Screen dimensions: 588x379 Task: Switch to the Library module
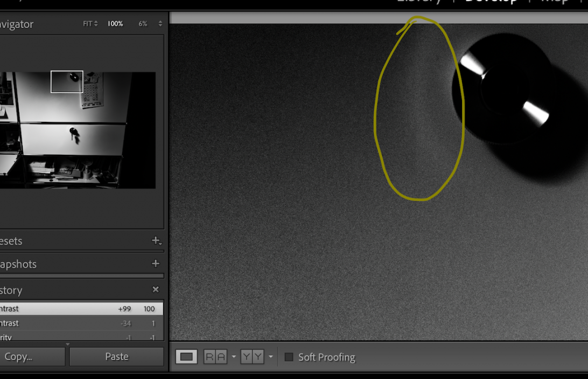[419, 2]
